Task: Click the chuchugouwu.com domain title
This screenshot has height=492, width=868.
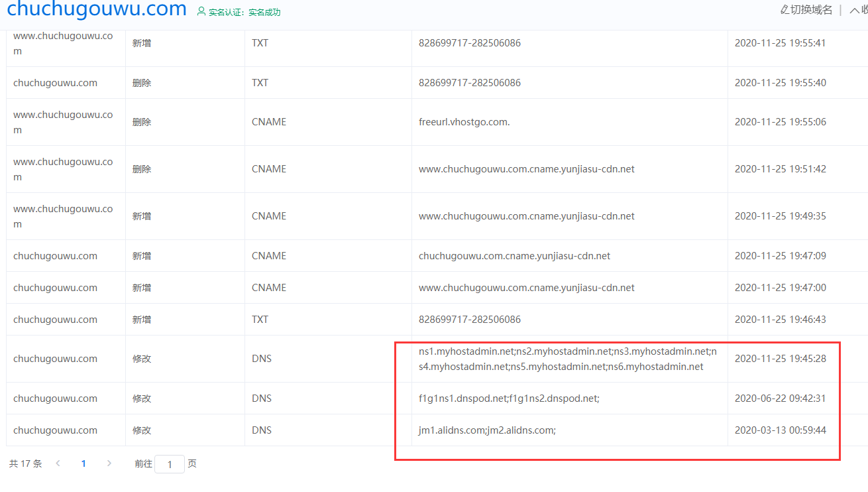Action: pos(97,9)
